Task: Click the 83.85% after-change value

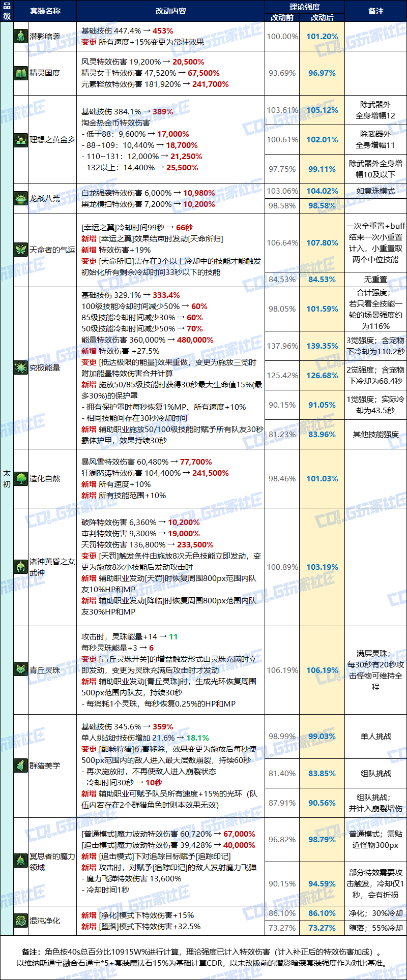Action: pos(322,773)
